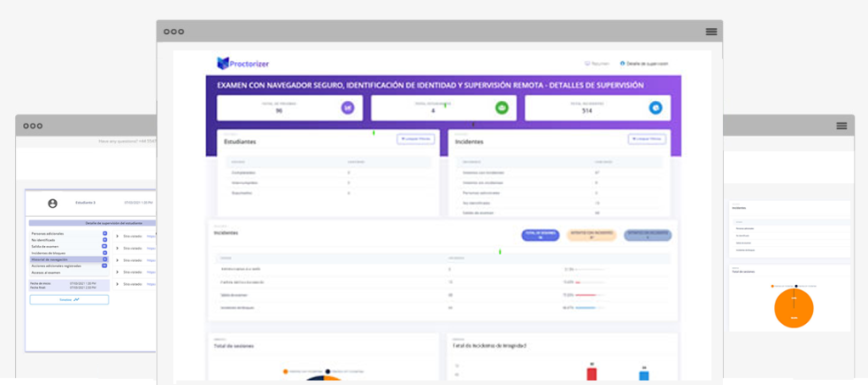Click the blue Total incidentes icon
The width and height of the screenshot is (868, 385).
tap(655, 108)
